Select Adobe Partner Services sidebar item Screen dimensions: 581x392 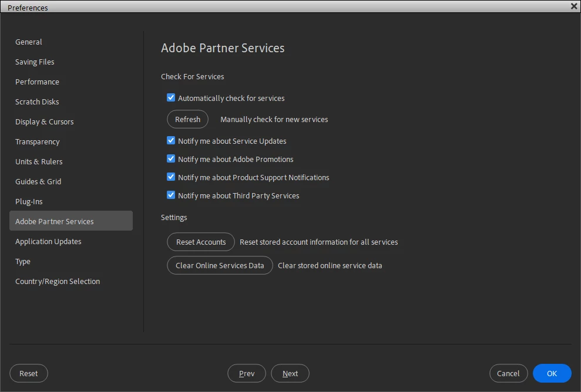71,221
